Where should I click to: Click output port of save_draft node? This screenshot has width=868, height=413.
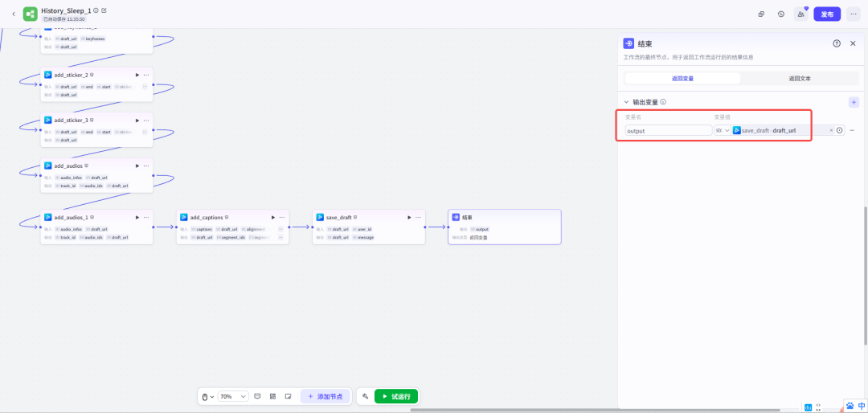pos(425,227)
